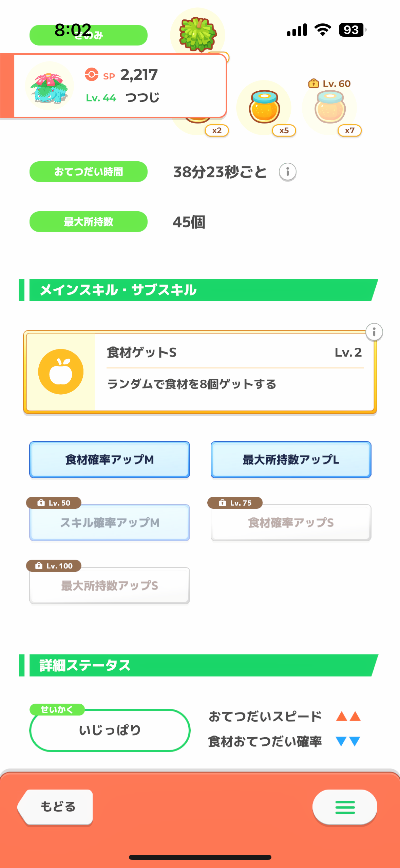Select 食材確率アップM sub skill
Image resolution: width=400 pixels, height=868 pixels.
109,459
